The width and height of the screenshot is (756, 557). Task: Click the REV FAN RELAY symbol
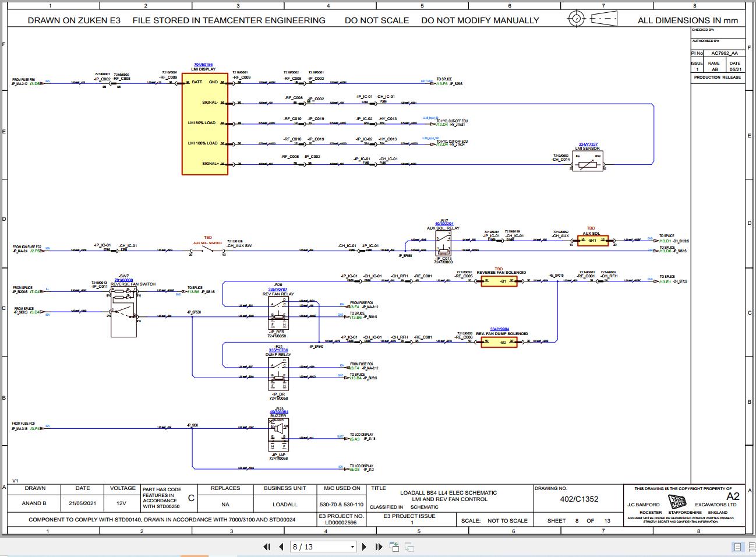pyautogui.click(x=278, y=313)
